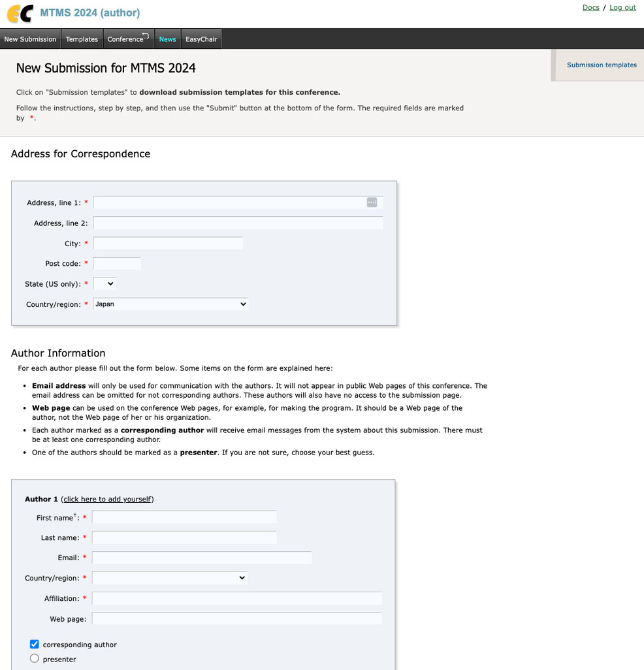Viewport: 644px width, 670px height.
Task: Click the EasyChair EC logo
Action: click(x=20, y=13)
